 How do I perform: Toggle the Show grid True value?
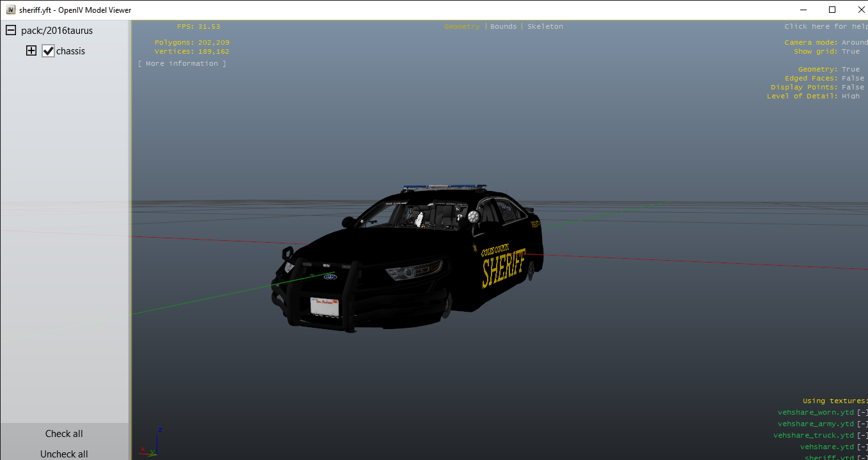(x=850, y=52)
